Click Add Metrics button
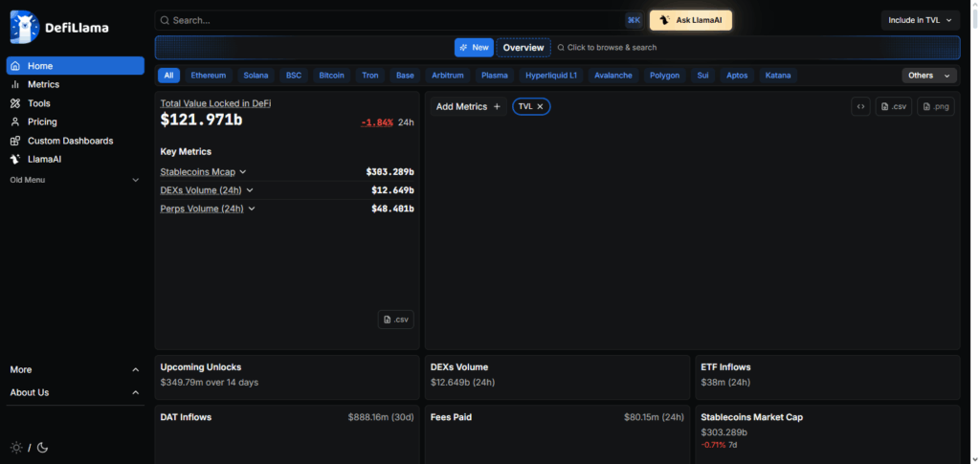This screenshot has height=464, width=980. (468, 107)
